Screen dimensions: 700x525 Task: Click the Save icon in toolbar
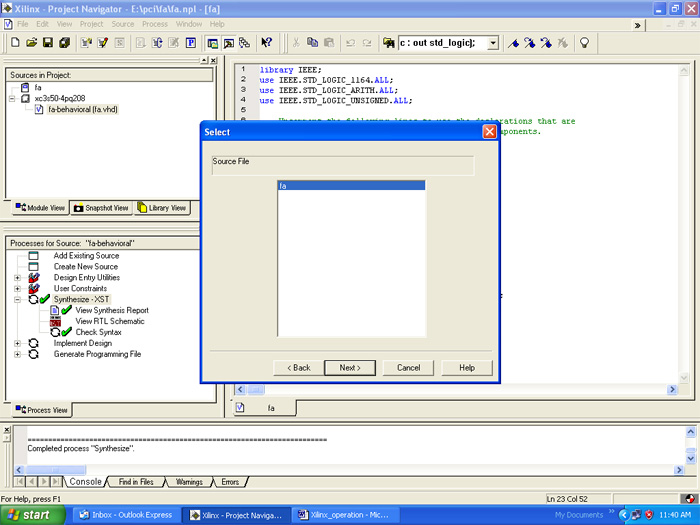click(x=48, y=42)
